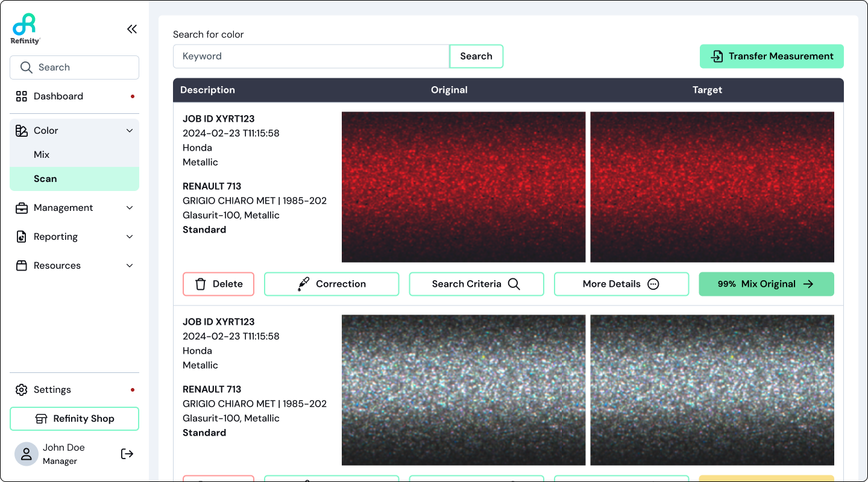Open Search Criteria for red scan
Screen dimensions: 868x482
[477, 284]
